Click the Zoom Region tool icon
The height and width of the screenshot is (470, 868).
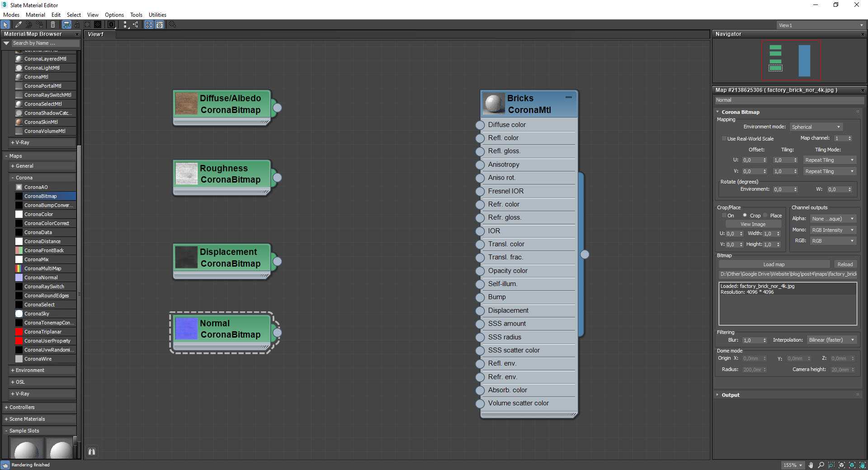click(831, 465)
